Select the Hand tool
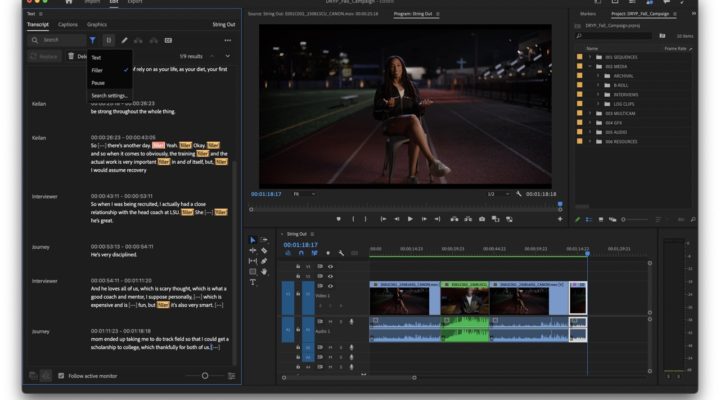Screen dimensions: 720x400 point(264,271)
